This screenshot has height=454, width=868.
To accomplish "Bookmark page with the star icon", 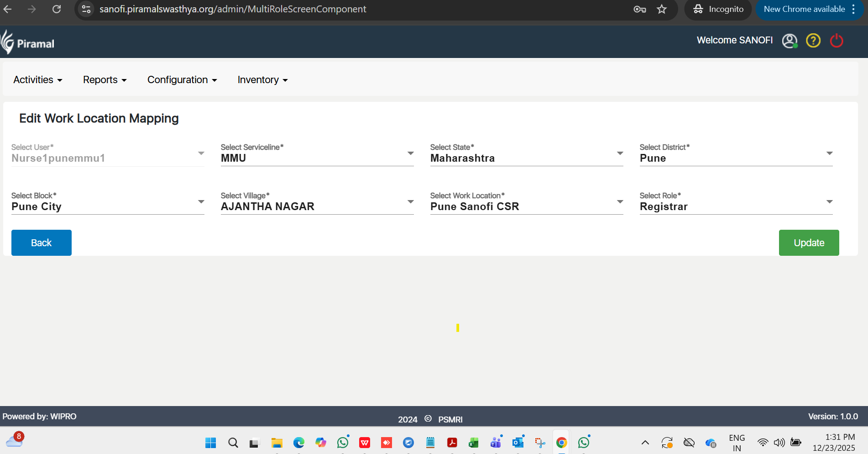I will coord(661,9).
